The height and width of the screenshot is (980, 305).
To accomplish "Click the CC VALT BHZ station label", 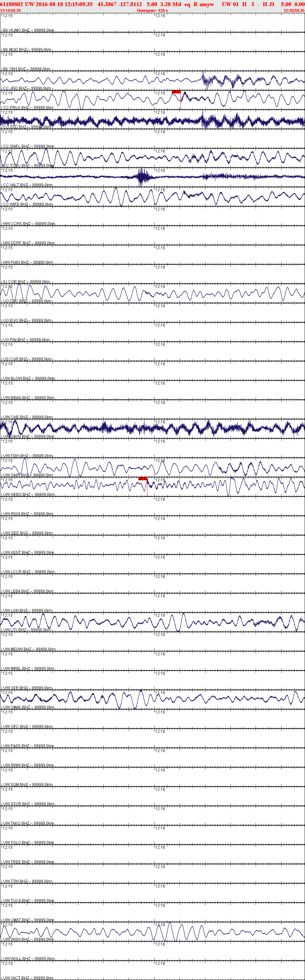I will pyautogui.click(x=28, y=185).
